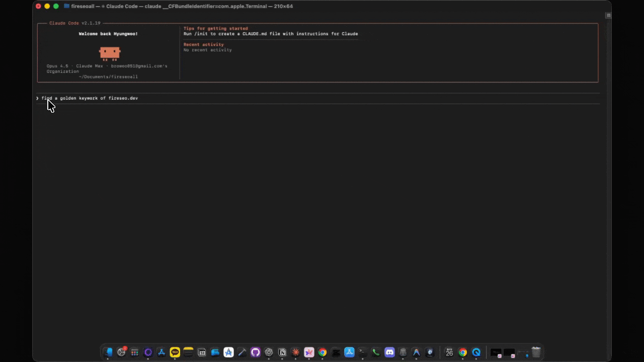Open the blue App Store icon
The height and width of the screenshot is (362, 644).
click(349, 352)
